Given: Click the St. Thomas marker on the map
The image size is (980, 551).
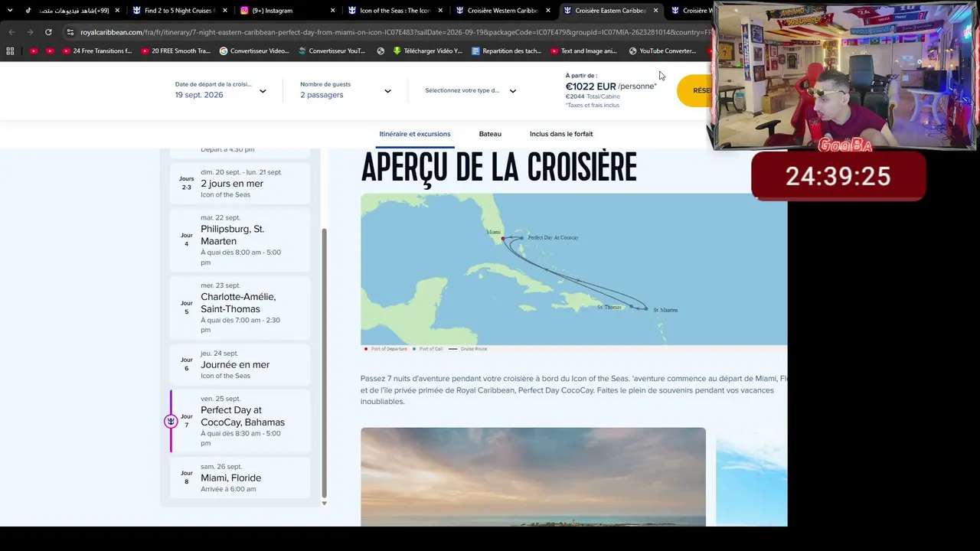Looking at the screenshot, I should pyautogui.click(x=632, y=307).
